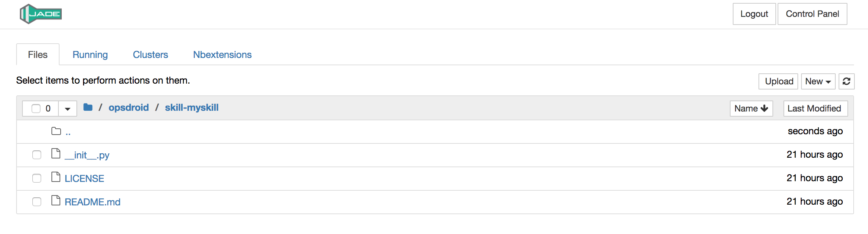The height and width of the screenshot is (234, 868).
Task: Tick the README.md checkbox
Action: 37,202
